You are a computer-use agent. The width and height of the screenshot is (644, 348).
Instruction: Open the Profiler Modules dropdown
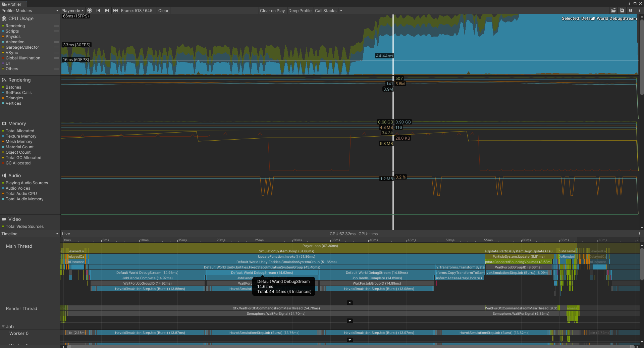coord(30,10)
